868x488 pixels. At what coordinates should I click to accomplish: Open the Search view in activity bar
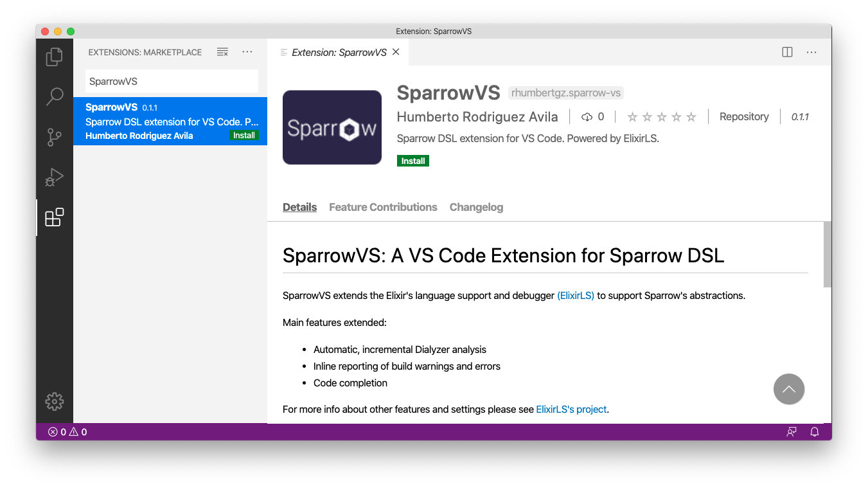pyautogui.click(x=55, y=96)
